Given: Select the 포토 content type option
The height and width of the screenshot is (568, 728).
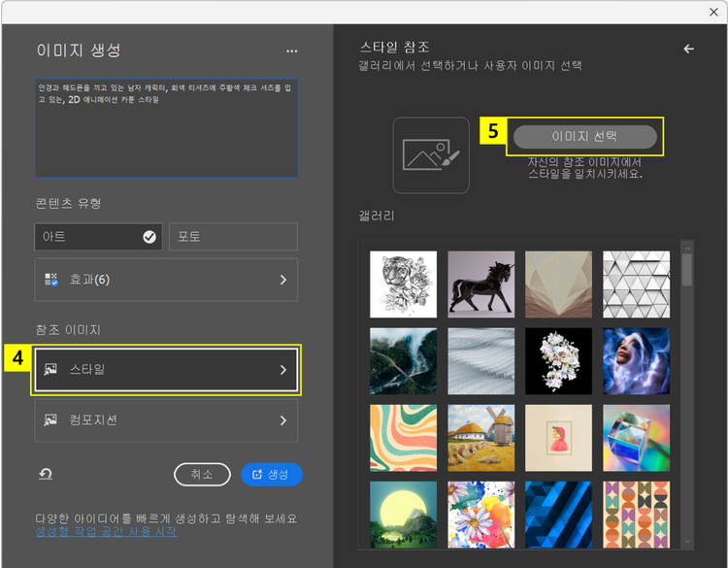Looking at the screenshot, I should [x=233, y=236].
